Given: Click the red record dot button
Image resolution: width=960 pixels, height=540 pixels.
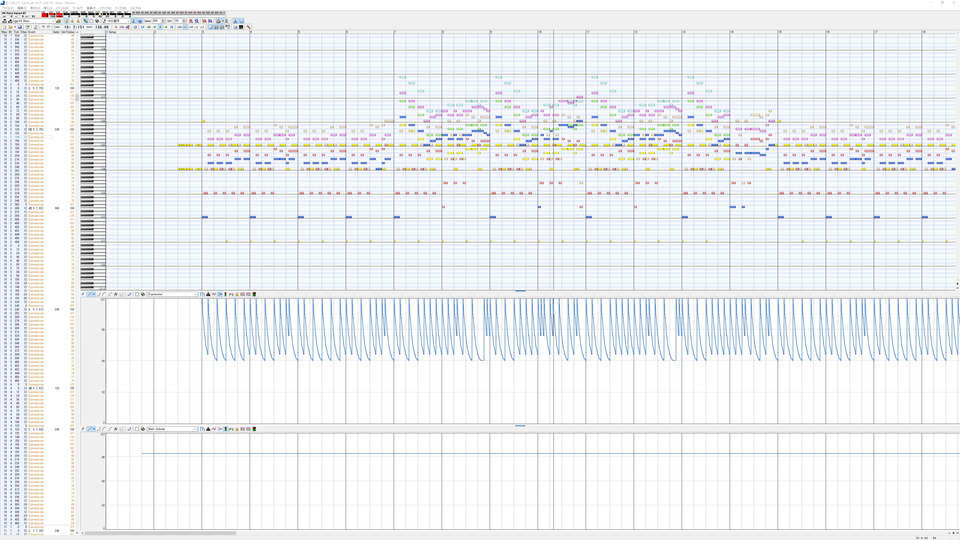Looking at the screenshot, I should pyautogui.click(x=116, y=27).
